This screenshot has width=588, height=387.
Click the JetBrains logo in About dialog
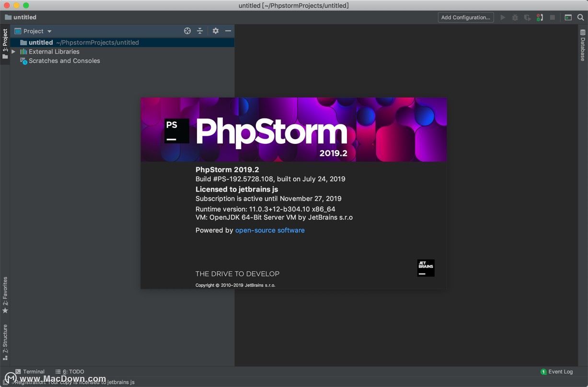tap(426, 268)
